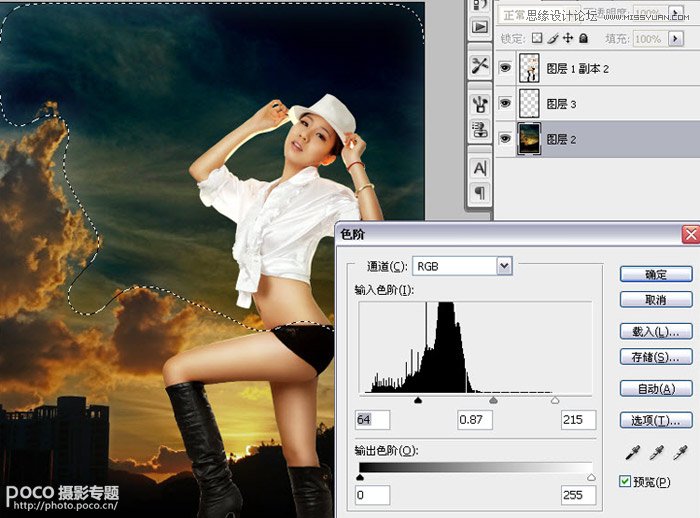Pick the black point eyedropper in Levels
Image resolution: width=700 pixels, height=518 pixels.
pos(633,453)
